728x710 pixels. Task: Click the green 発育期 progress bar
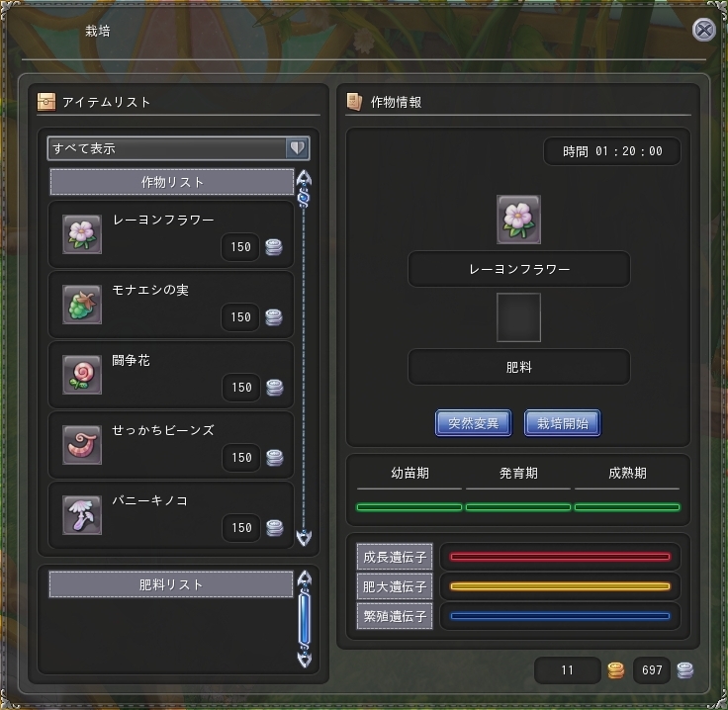pos(518,507)
